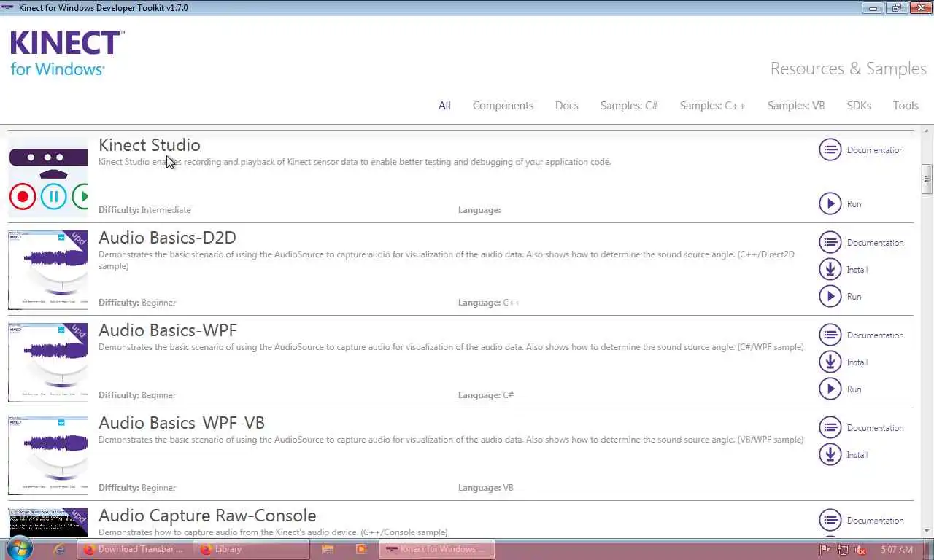Click the Install label for Audio Basics-WPF-VB

point(857,455)
